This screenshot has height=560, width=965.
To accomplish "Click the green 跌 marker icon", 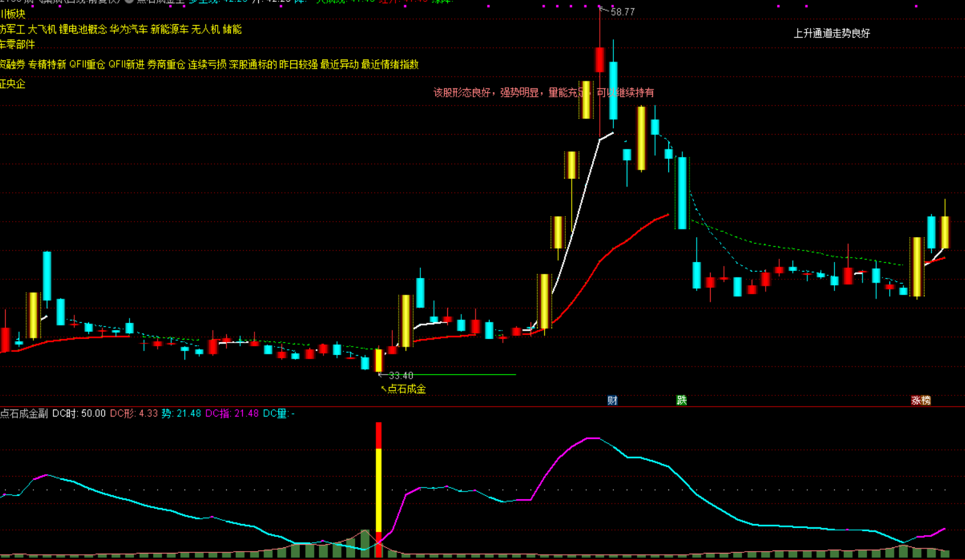I will [x=682, y=400].
